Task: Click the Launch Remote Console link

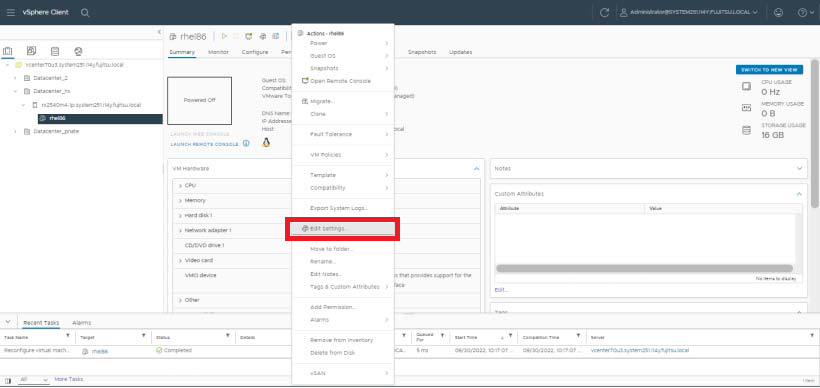Action: (x=204, y=144)
